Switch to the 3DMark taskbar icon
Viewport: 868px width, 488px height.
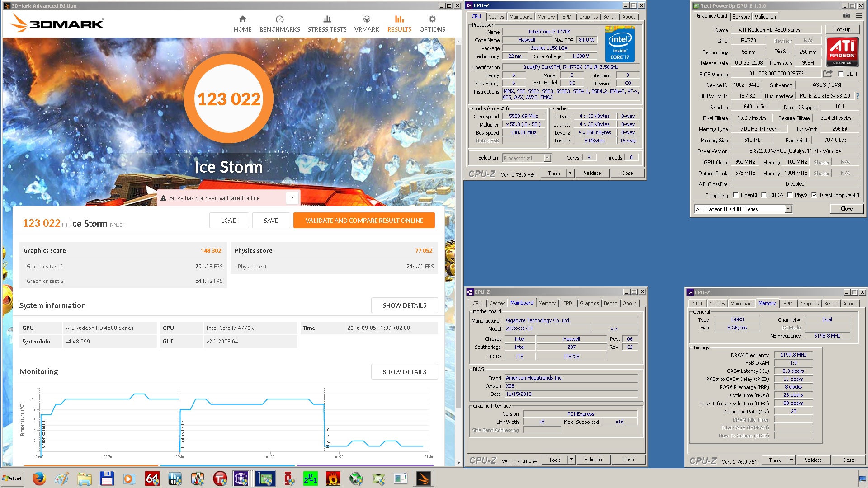click(x=424, y=479)
